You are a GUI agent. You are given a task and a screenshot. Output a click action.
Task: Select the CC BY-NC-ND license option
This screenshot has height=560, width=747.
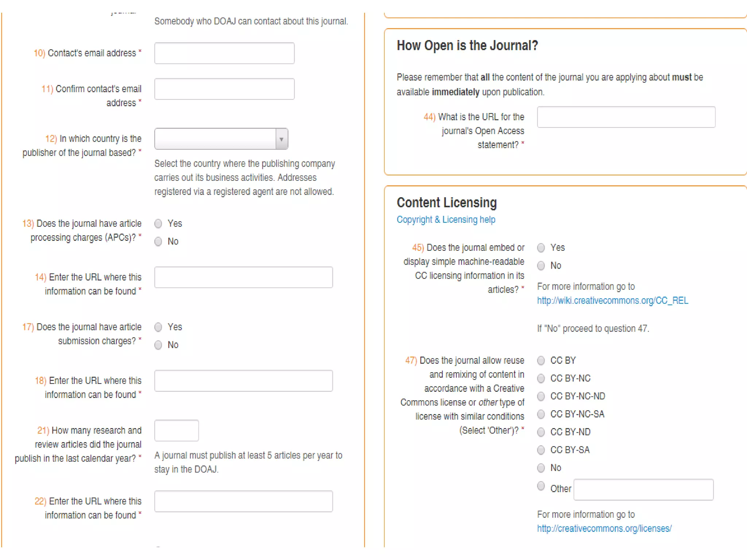click(541, 396)
